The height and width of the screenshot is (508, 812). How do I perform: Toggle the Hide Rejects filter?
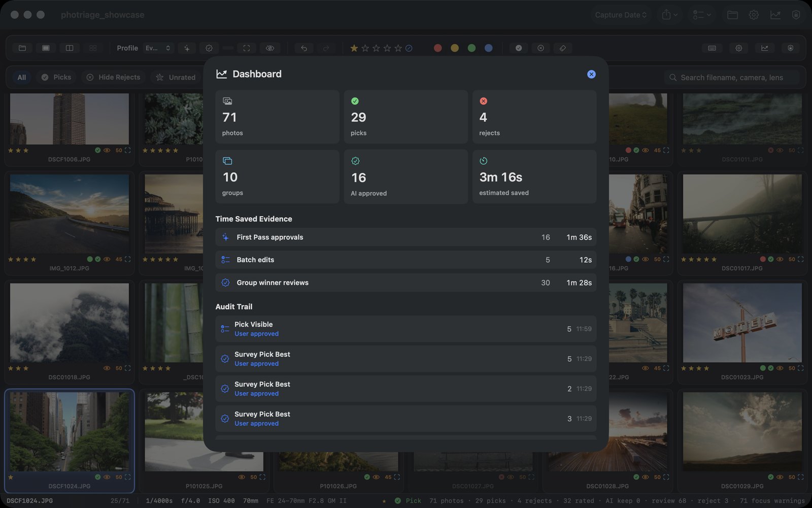point(113,77)
